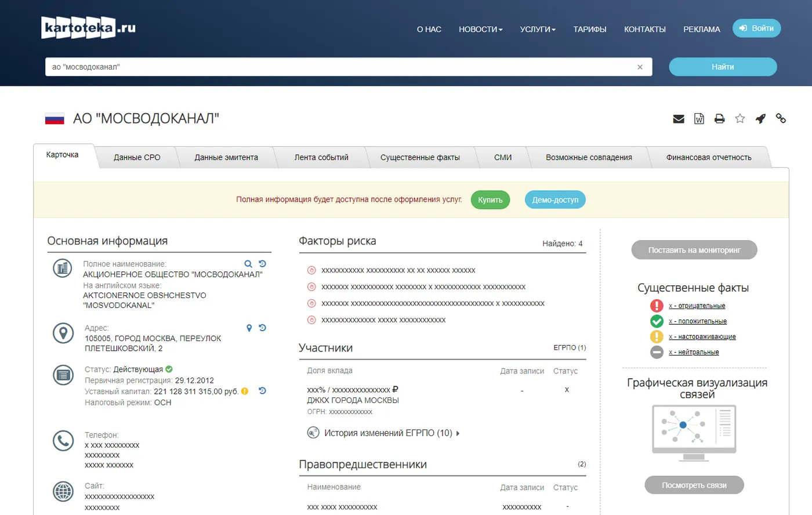Switch to the Данные эмитента tab
This screenshot has height=515, width=812.
tap(226, 157)
